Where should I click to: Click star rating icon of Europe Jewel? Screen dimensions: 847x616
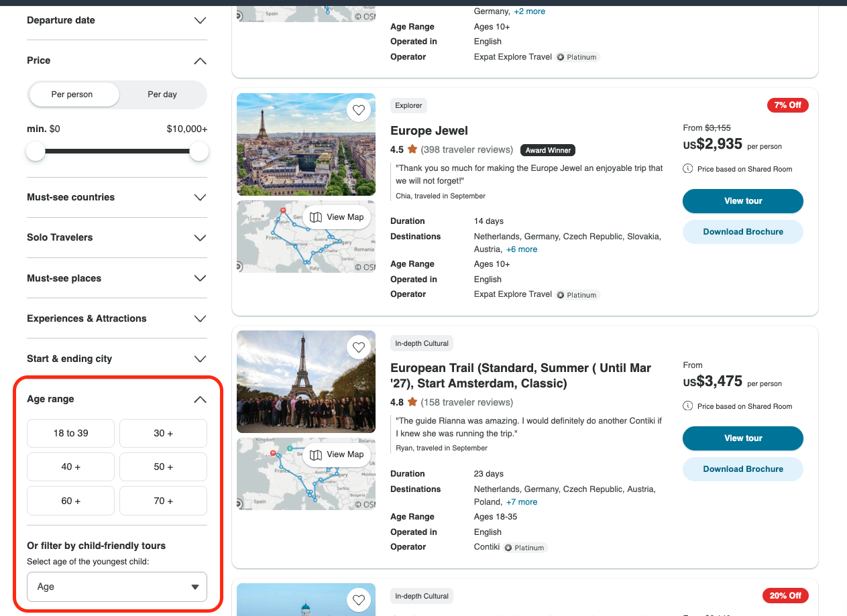[x=412, y=149]
